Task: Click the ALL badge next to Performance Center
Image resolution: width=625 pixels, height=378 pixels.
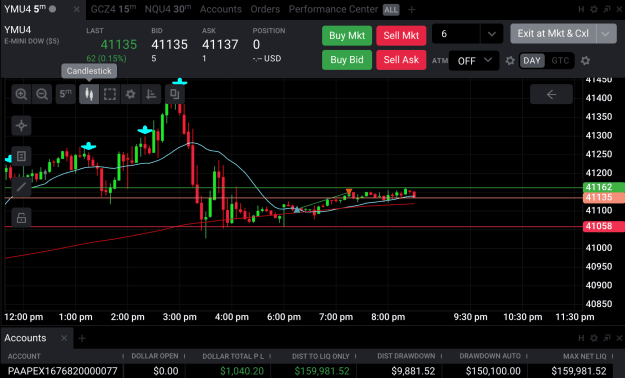Action: 391,10
